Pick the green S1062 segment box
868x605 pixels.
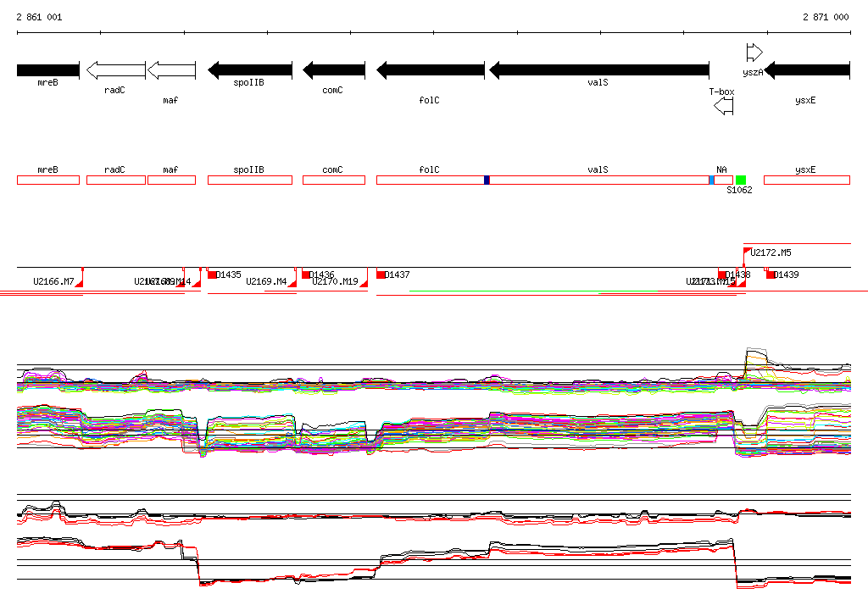tap(741, 180)
